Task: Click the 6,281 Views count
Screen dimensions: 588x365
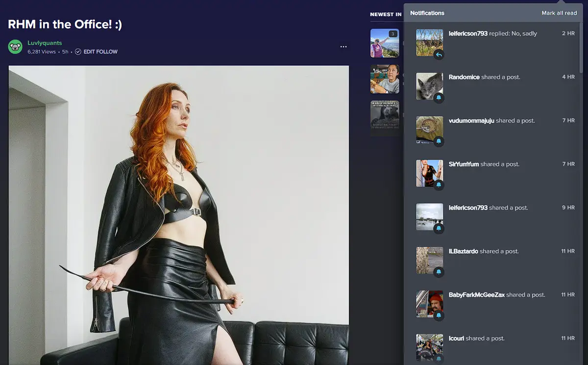Action: click(42, 52)
